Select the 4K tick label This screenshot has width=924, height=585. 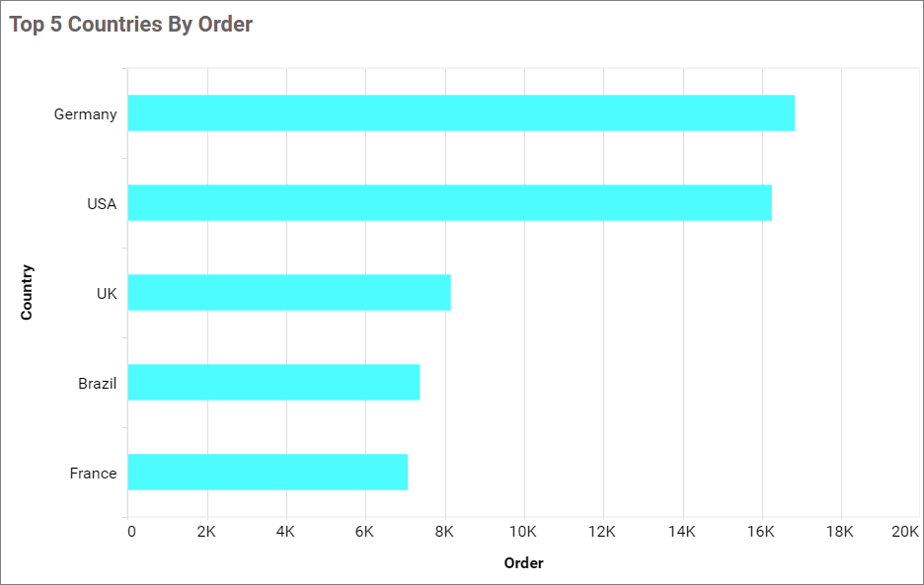285,533
